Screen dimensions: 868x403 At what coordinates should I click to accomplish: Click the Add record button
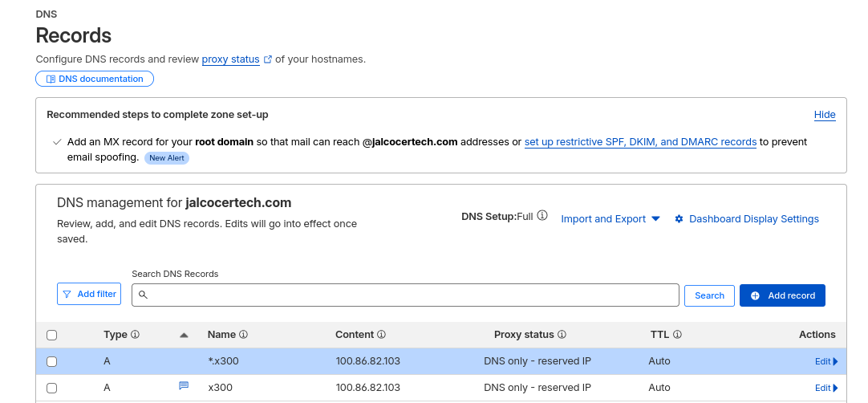click(x=782, y=295)
